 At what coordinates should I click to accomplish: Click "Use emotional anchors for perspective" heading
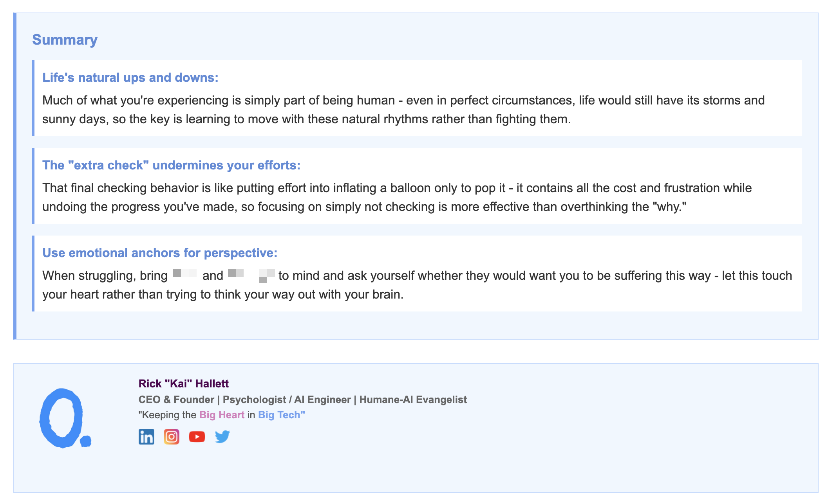[160, 253]
